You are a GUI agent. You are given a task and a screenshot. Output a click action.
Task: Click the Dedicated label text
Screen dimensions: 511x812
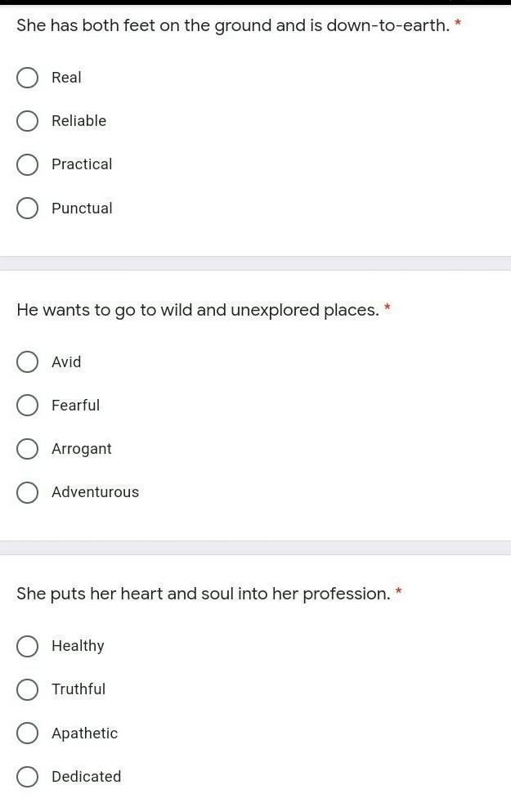pyautogui.click(x=87, y=776)
